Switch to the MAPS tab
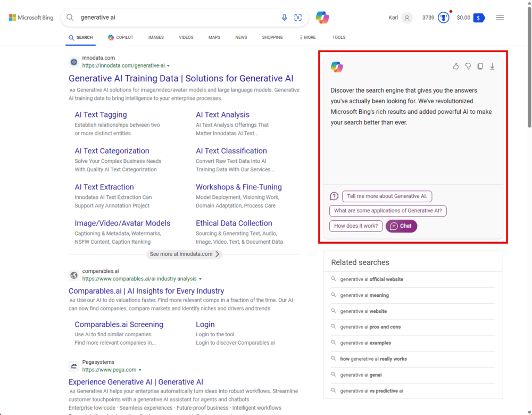This screenshot has height=415, width=532. tap(214, 37)
